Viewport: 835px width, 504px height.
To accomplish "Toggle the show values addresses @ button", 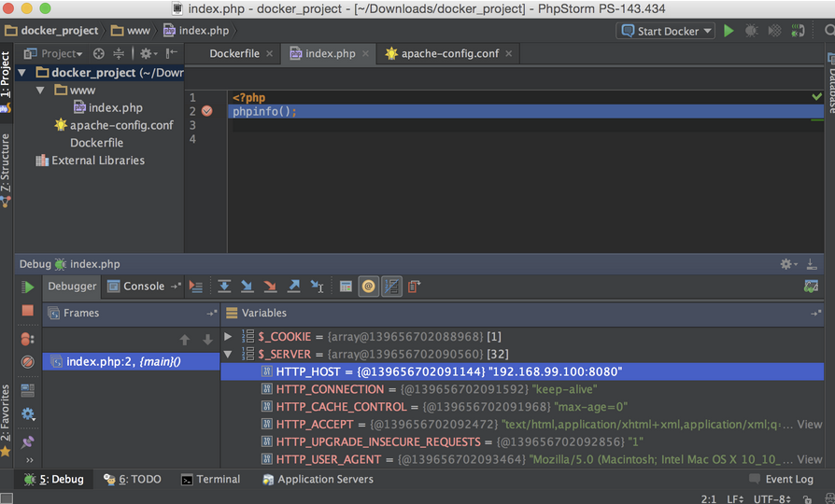I will (369, 287).
